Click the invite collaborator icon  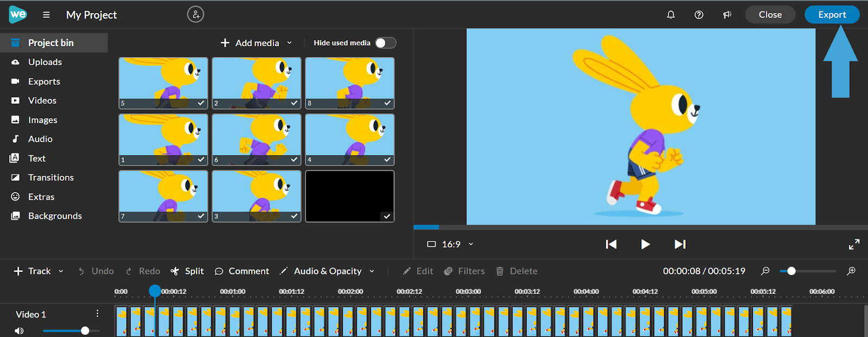[195, 15]
